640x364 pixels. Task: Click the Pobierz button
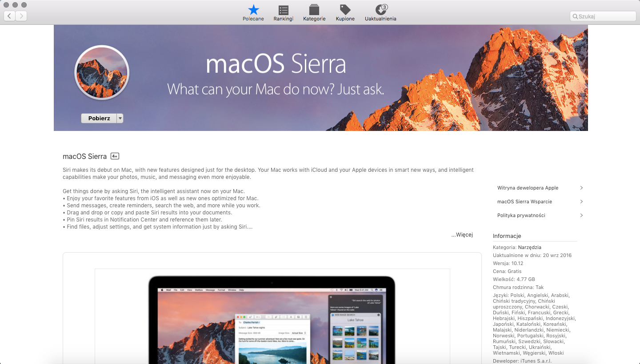(99, 119)
